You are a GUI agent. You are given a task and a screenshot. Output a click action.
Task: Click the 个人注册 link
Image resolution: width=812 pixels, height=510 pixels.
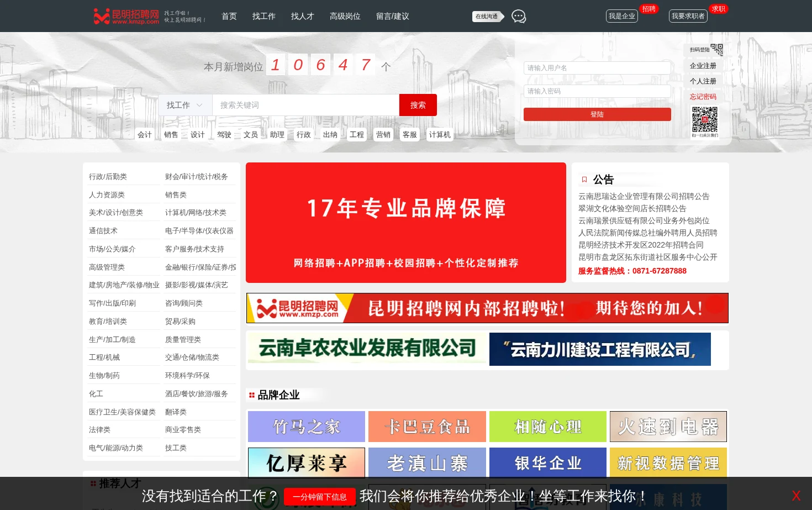tap(703, 81)
